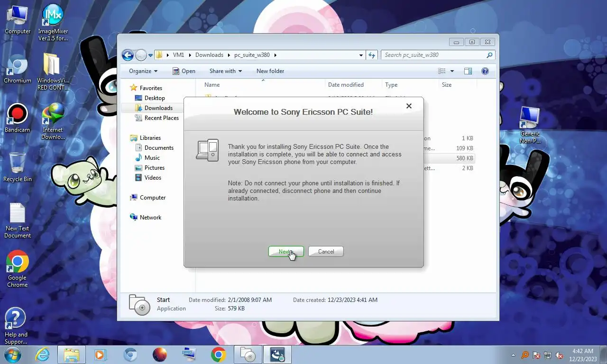Open the Organize menu
This screenshot has height=364, width=607.
(143, 71)
